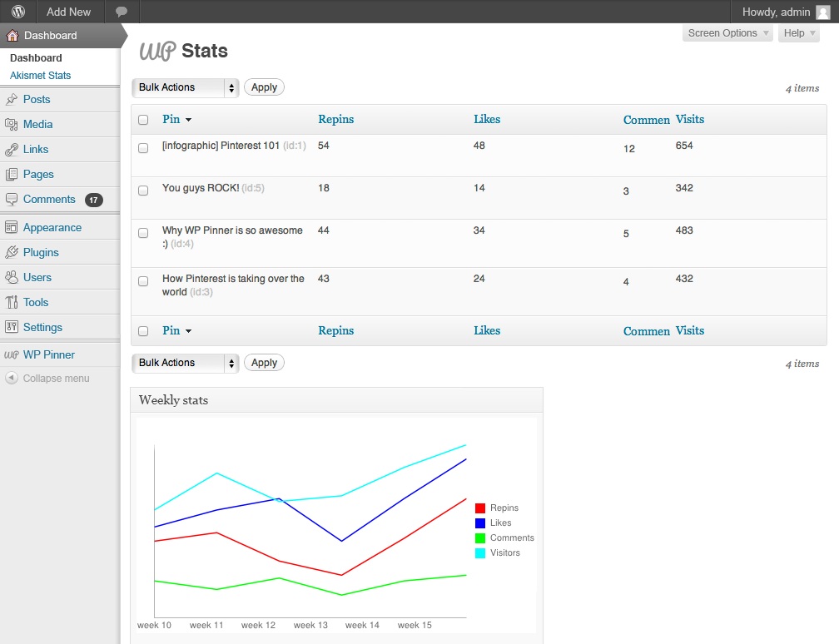839x644 pixels.
Task: Open the bottom Bulk Actions dropdown
Action: tap(185, 363)
